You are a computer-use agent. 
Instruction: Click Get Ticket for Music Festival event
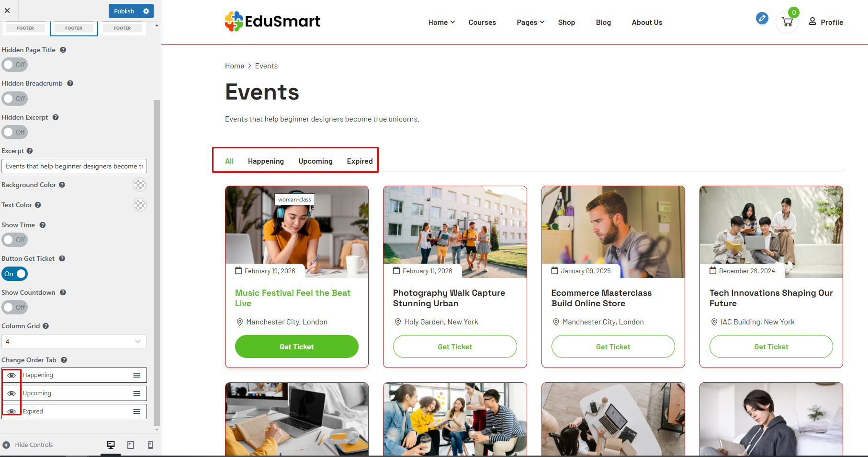297,346
